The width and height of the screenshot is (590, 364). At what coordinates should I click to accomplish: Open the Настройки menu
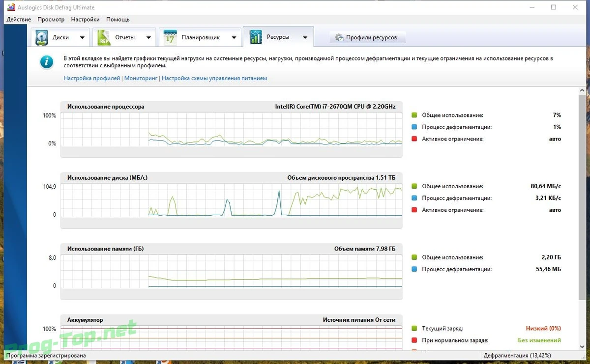coord(85,20)
